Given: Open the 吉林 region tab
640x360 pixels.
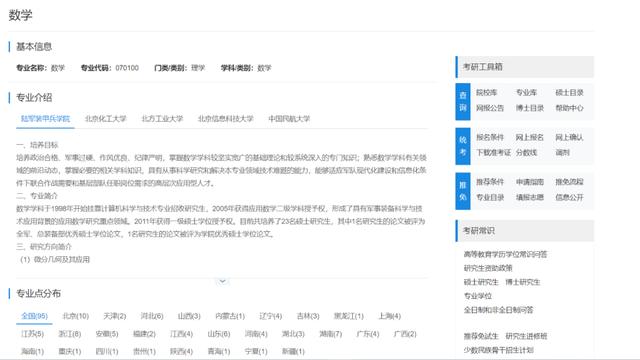Looking at the screenshot, I should pos(308,316).
